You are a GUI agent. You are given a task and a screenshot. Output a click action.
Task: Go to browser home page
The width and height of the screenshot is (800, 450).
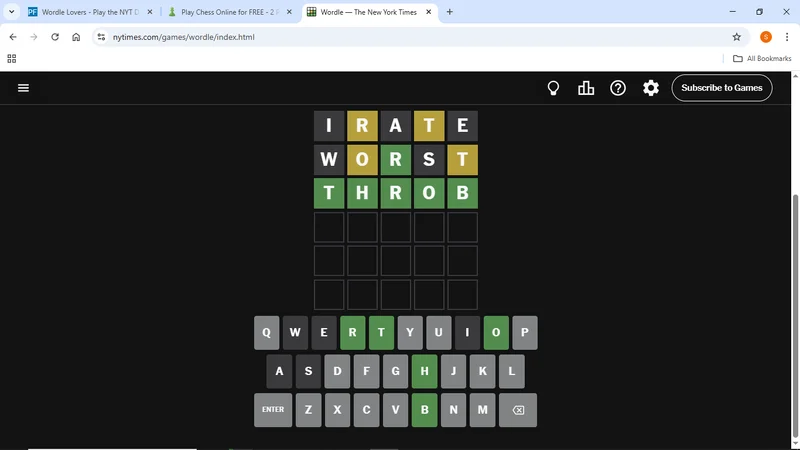tap(76, 37)
